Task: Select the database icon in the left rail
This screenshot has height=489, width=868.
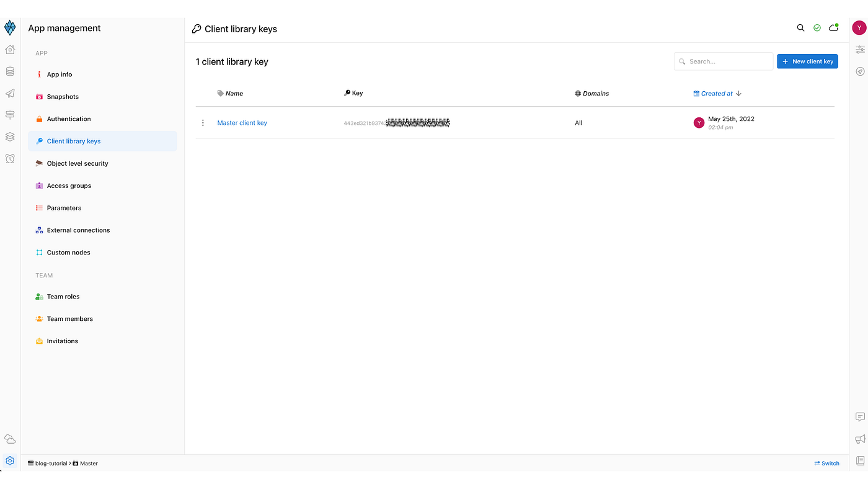Action: pyautogui.click(x=9, y=71)
